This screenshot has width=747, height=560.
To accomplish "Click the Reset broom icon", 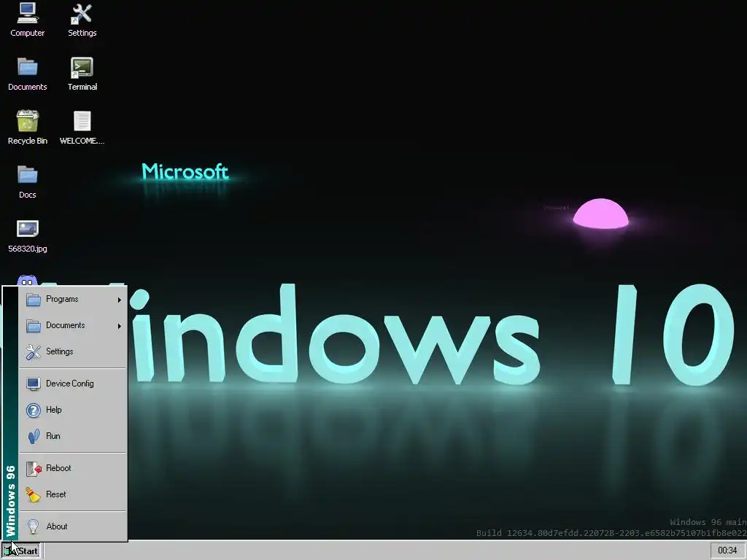I will pos(34,495).
